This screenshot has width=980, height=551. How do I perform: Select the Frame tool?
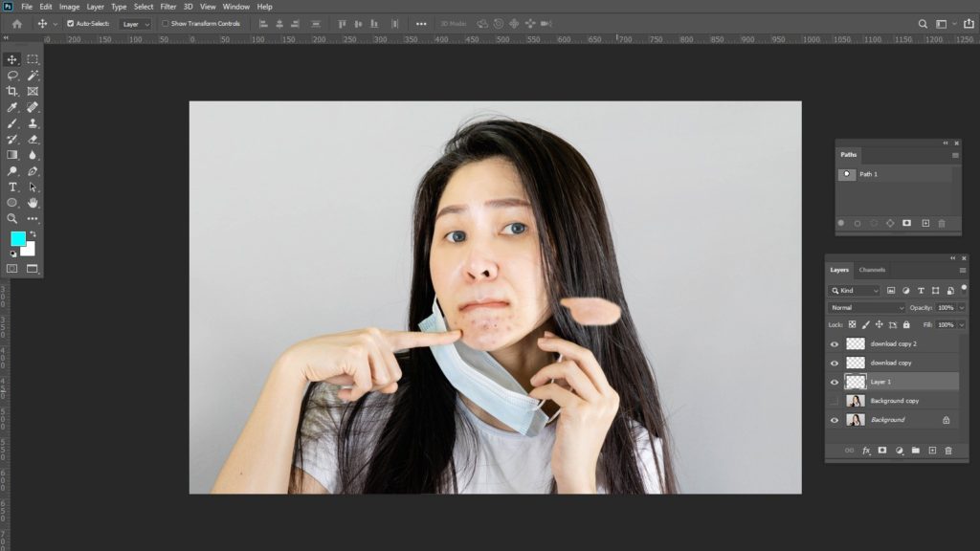33,91
